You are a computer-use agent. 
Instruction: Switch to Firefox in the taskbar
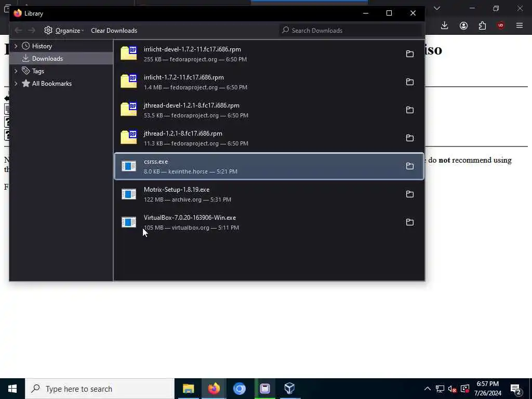[214, 389]
